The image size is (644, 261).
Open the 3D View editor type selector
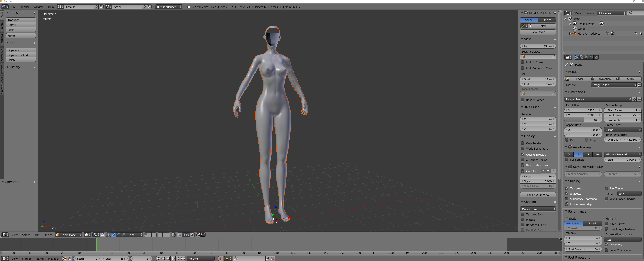point(5,235)
